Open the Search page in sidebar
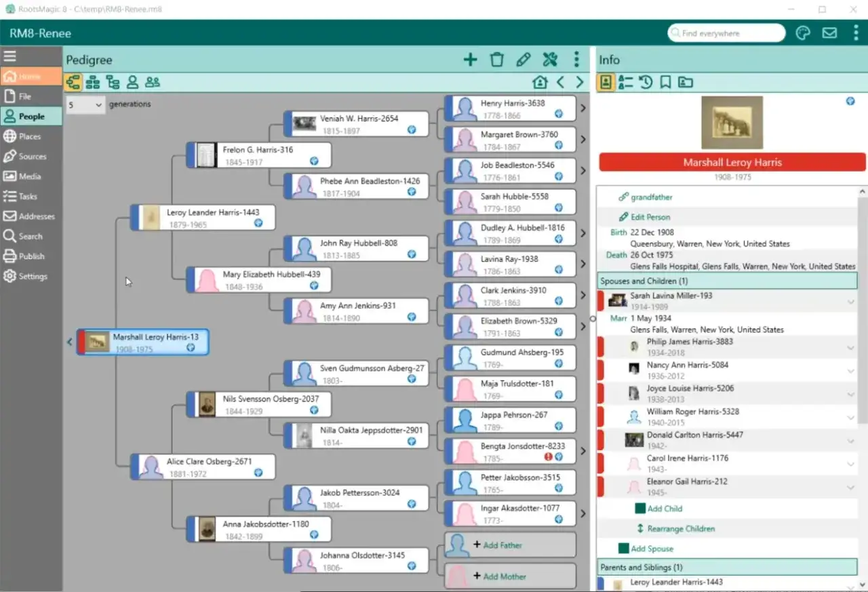868x592 pixels. tap(31, 236)
